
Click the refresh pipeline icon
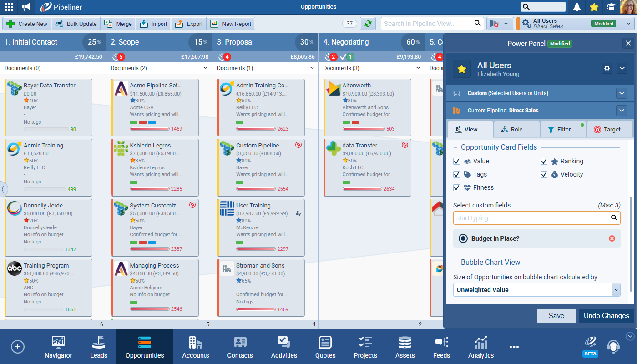click(368, 24)
